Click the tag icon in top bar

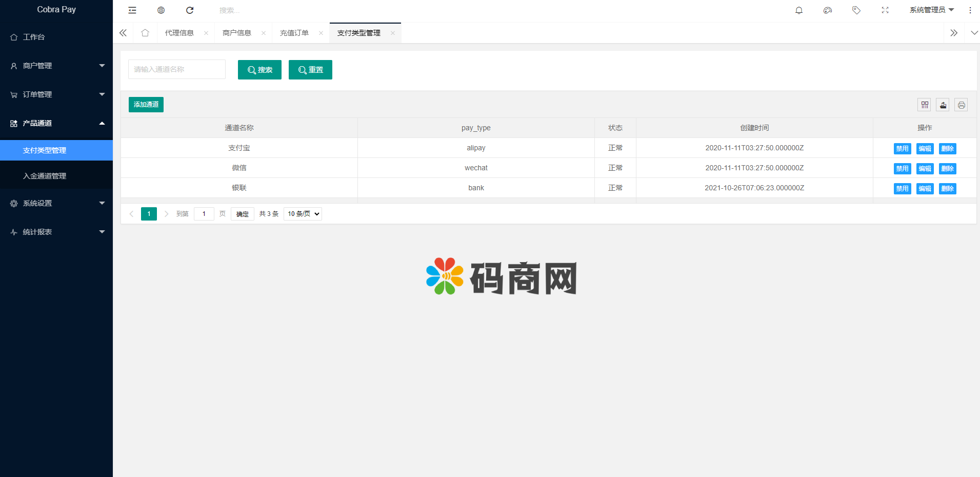point(856,10)
